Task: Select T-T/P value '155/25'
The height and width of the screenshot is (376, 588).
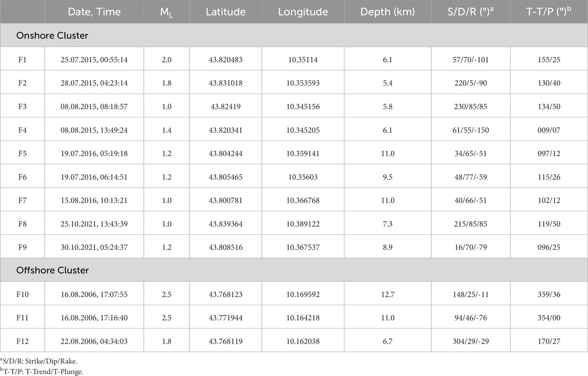Action: point(549,60)
